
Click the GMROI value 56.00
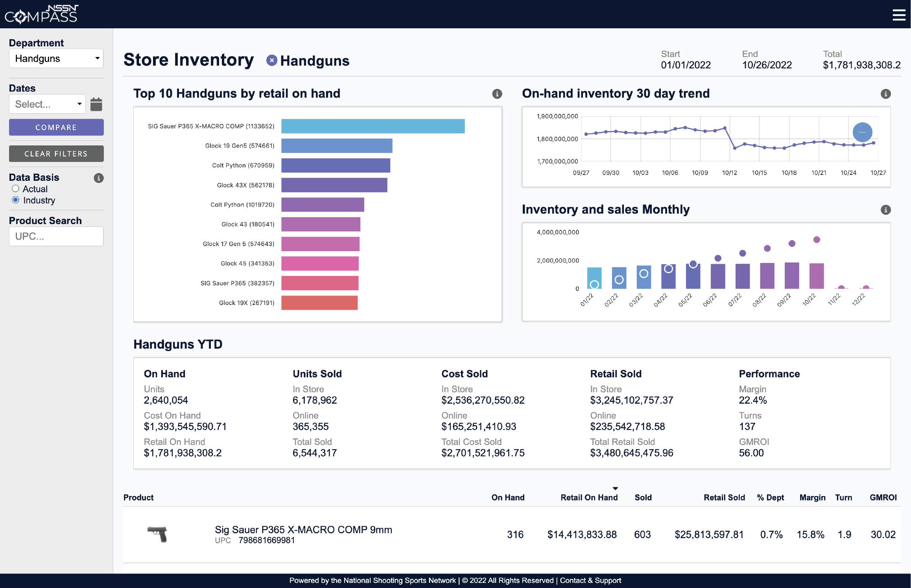751,453
